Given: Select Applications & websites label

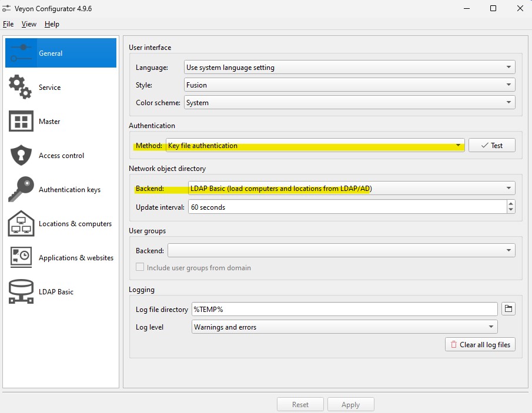Looking at the screenshot, I should (76, 258).
